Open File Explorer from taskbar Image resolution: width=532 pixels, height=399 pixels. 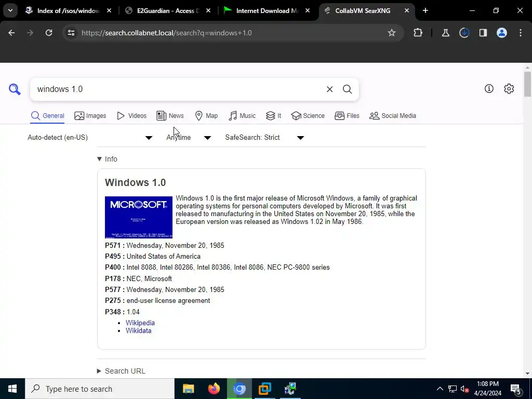coord(188,389)
